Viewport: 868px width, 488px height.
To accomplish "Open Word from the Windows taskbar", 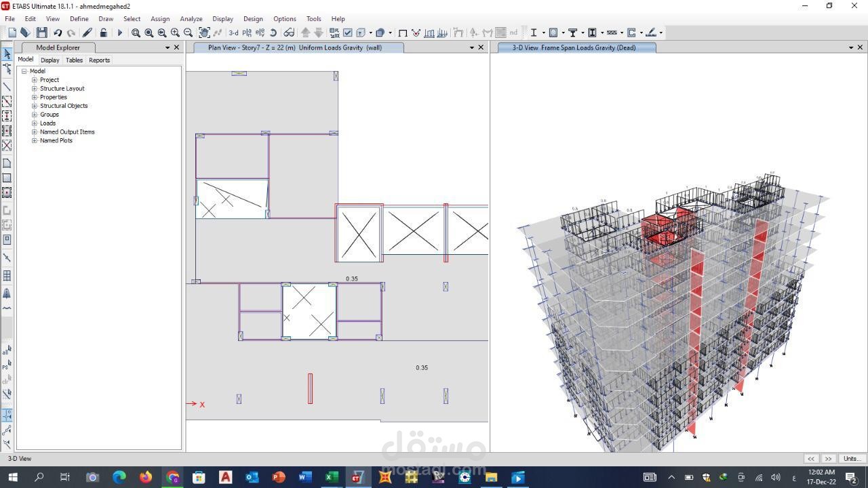I will pyautogui.click(x=304, y=477).
